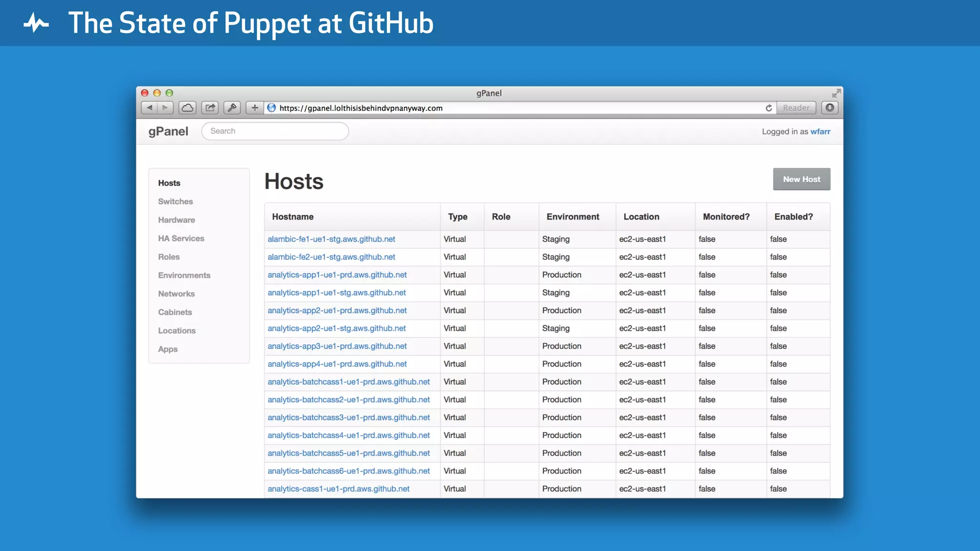
Task: Open Roles in the sidebar
Action: [169, 257]
